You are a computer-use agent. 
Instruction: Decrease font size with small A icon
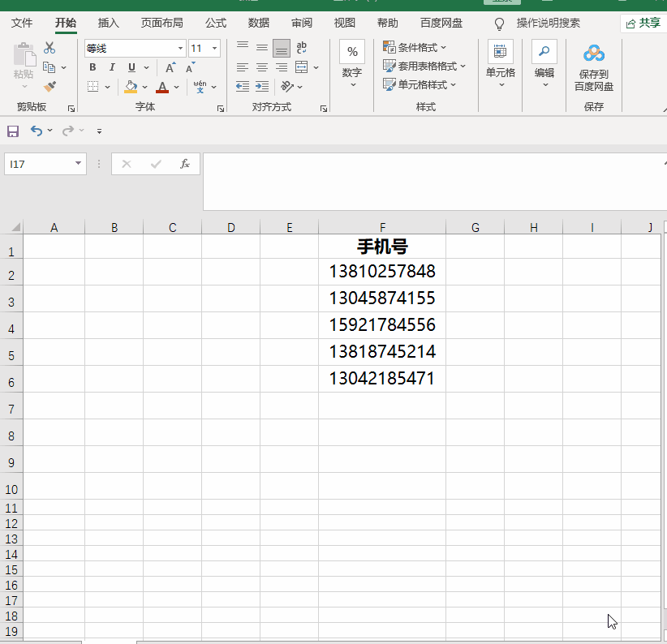click(x=190, y=67)
